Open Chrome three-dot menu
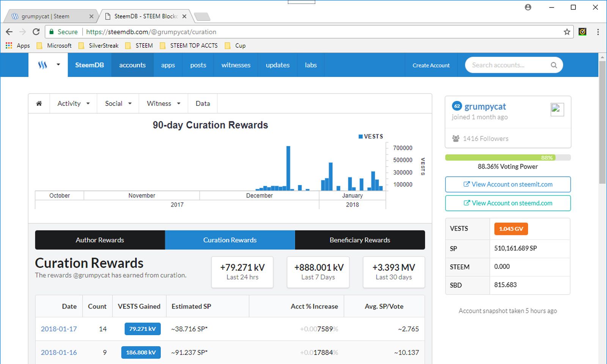The height and width of the screenshot is (364, 607). (598, 32)
